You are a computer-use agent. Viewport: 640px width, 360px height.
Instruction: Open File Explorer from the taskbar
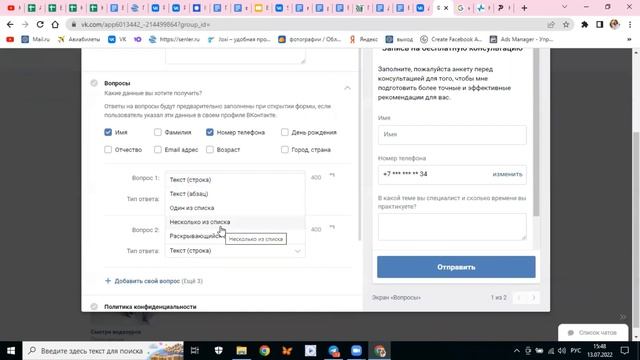click(242, 351)
